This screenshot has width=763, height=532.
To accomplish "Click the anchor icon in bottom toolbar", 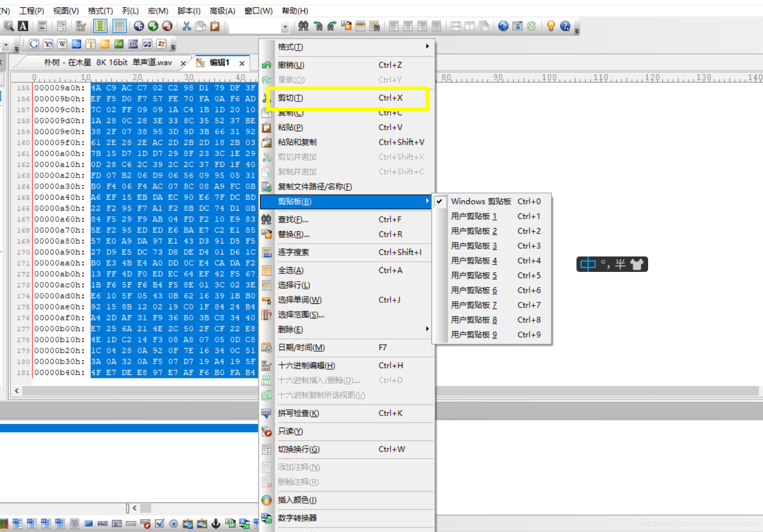I will tap(216, 524).
